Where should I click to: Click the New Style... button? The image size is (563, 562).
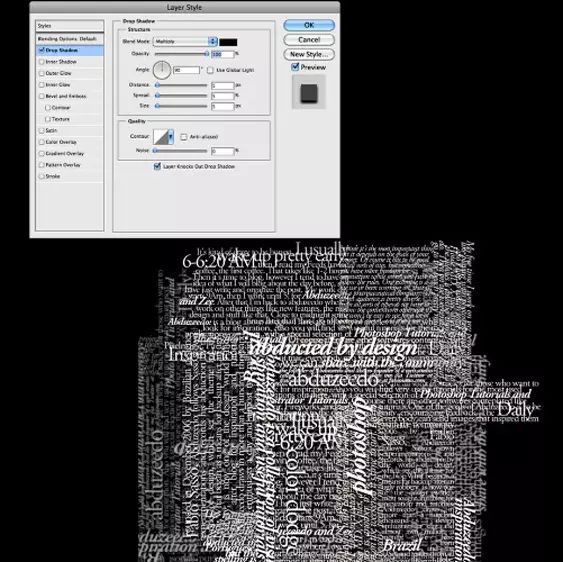point(309,54)
